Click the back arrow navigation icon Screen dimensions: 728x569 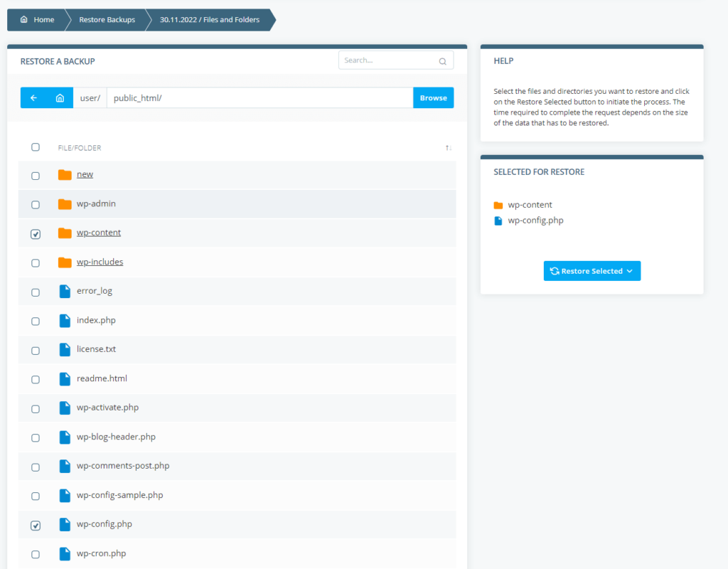click(x=33, y=97)
